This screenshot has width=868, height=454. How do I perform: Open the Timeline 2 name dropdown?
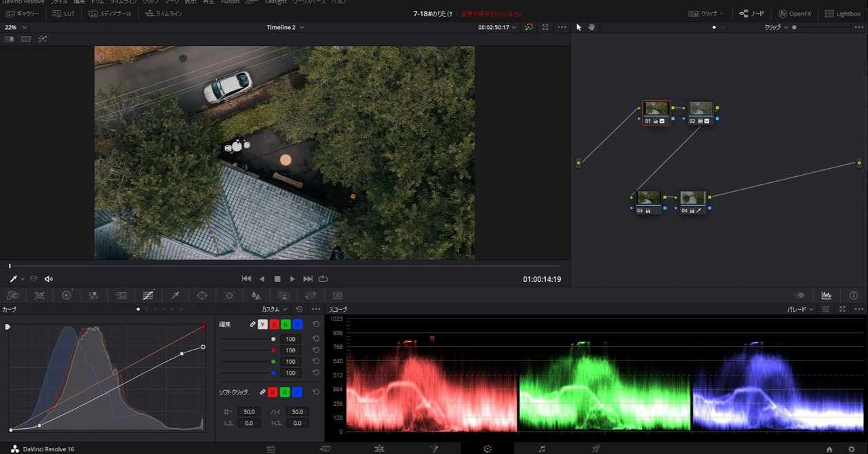coord(285,27)
